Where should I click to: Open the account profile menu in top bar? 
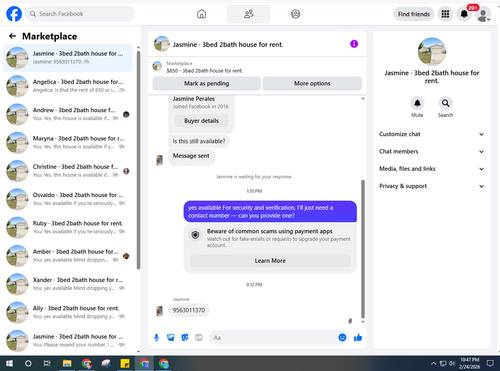tap(483, 14)
